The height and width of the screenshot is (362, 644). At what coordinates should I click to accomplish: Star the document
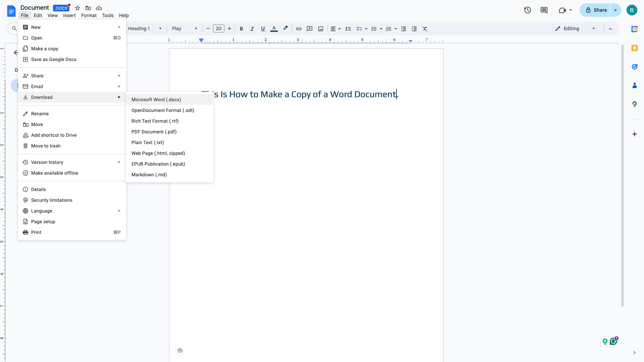(x=77, y=8)
